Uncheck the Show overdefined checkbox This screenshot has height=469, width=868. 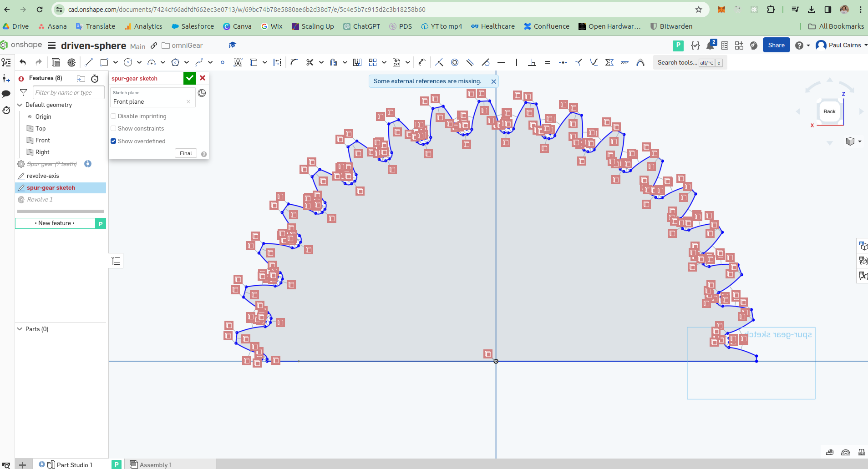coord(113,141)
